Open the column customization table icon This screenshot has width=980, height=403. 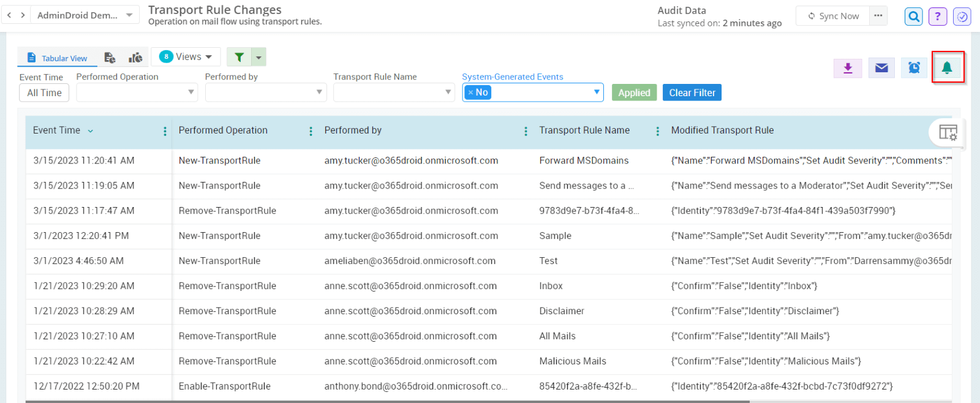tap(948, 132)
